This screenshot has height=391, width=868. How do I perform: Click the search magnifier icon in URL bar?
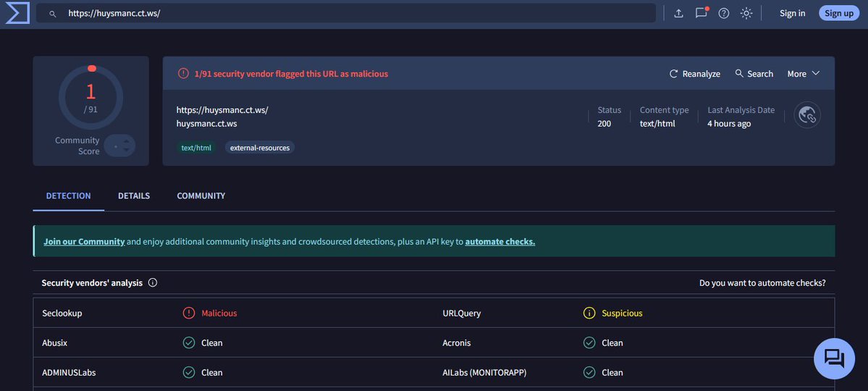(x=53, y=14)
